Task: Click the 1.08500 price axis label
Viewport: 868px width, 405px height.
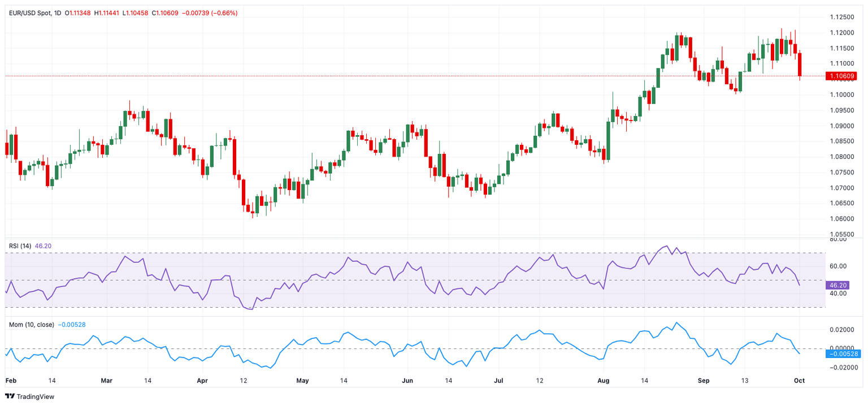Action: (841, 141)
